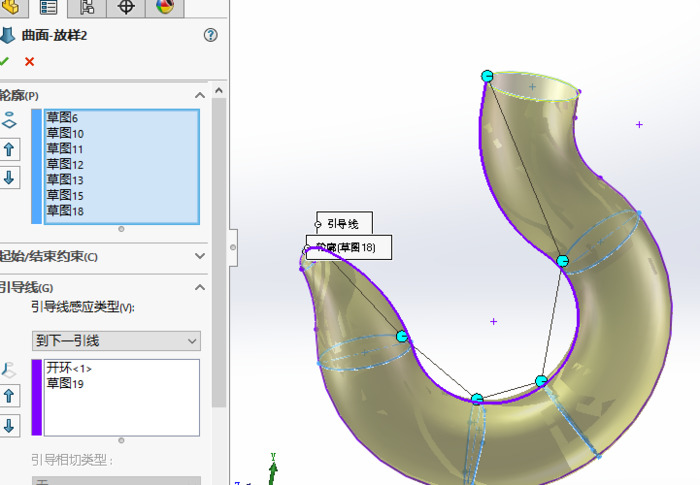Collapse the 轮廓 section
Screen dimensions: 700x485
tap(199, 95)
